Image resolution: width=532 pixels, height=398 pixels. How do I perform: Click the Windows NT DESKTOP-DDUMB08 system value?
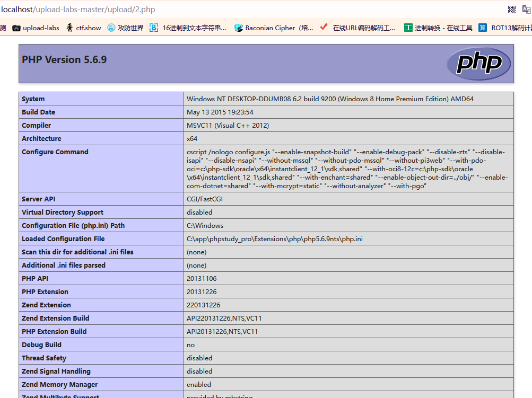330,99
